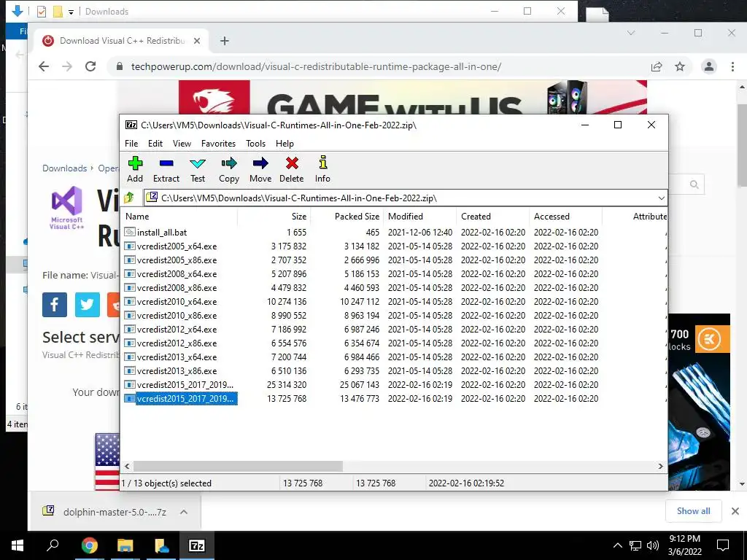Click the Chrome address bar URL
The width and height of the screenshot is (747, 560).
pyautogui.click(x=316, y=66)
